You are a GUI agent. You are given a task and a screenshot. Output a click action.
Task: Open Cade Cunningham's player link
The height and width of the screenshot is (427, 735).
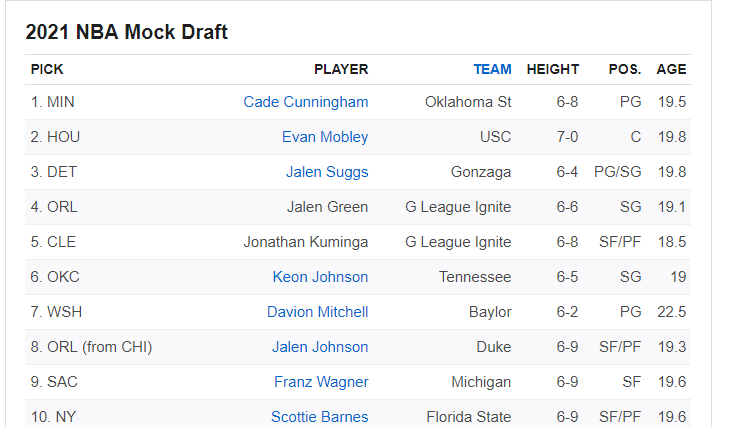(305, 102)
